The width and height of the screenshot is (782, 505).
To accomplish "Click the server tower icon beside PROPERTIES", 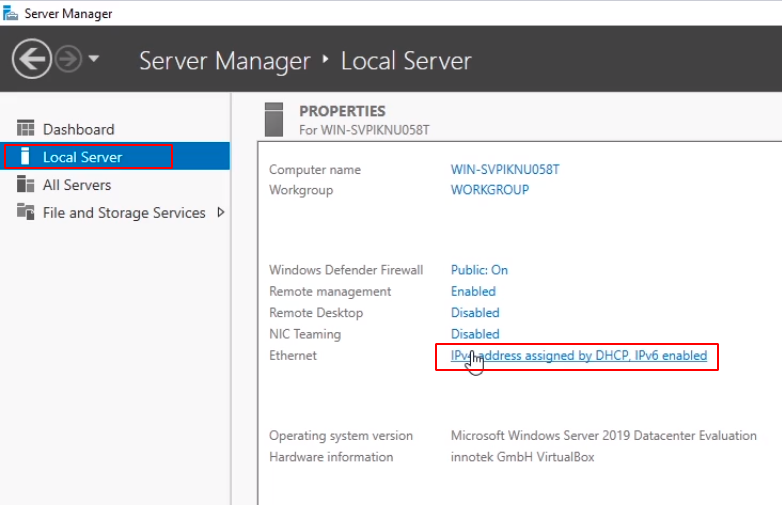I will click(274, 119).
